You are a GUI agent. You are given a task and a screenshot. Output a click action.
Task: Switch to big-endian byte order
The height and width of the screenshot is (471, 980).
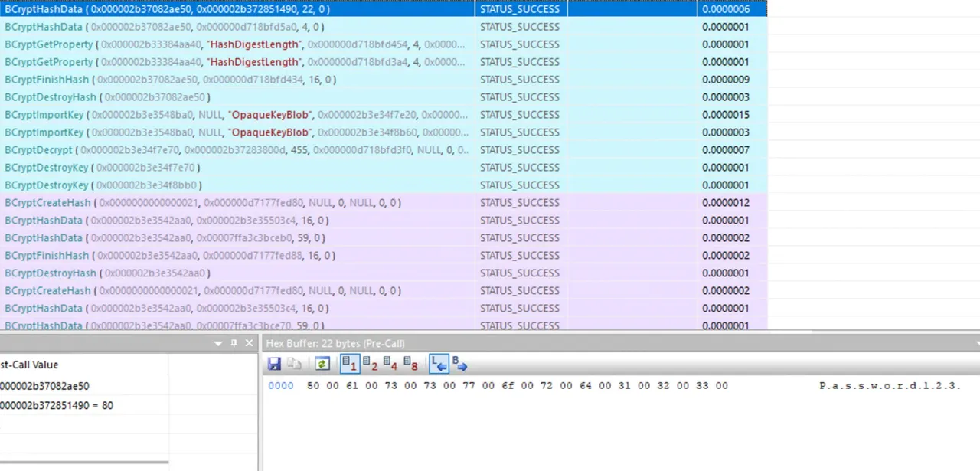[459, 363]
